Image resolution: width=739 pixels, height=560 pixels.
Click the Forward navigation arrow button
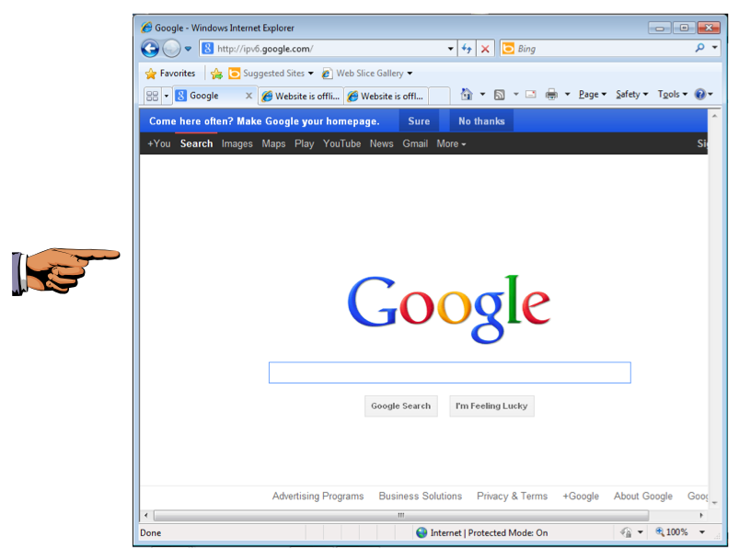pos(171,48)
